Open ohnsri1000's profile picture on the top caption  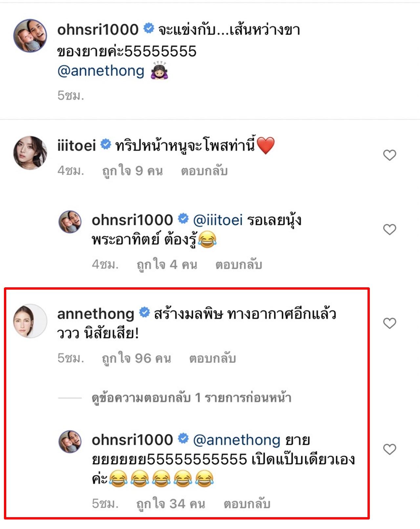coord(30,35)
